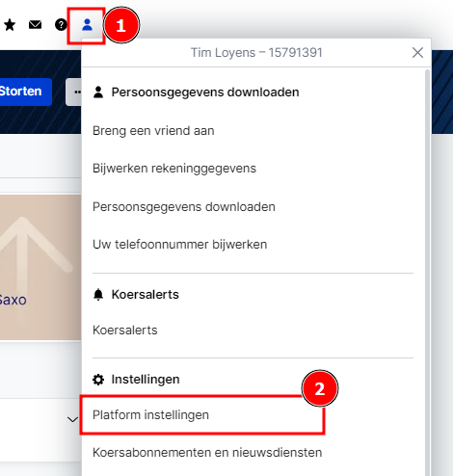Image resolution: width=453 pixels, height=476 pixels.
Task: Open Platform instellingen
Action: pos(150,414)
